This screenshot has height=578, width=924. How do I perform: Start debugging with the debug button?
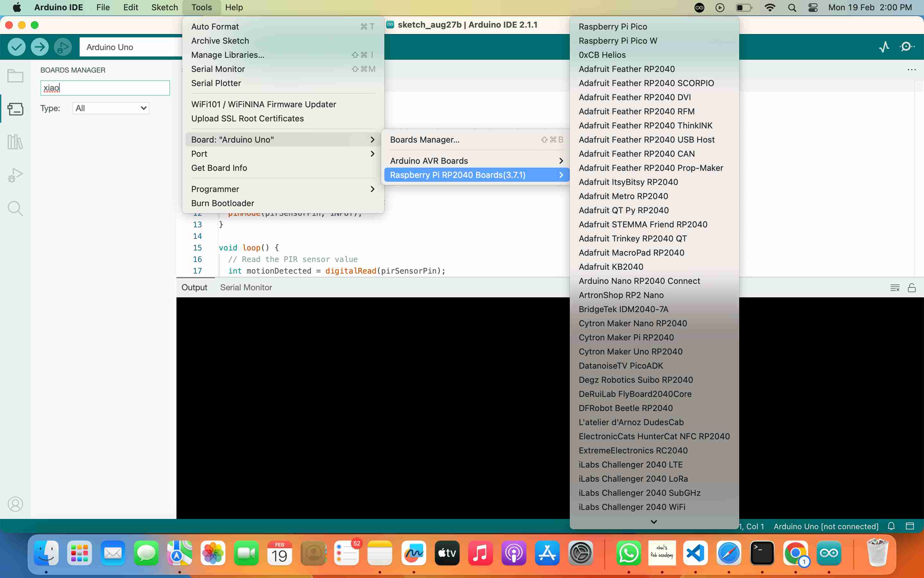63,47
